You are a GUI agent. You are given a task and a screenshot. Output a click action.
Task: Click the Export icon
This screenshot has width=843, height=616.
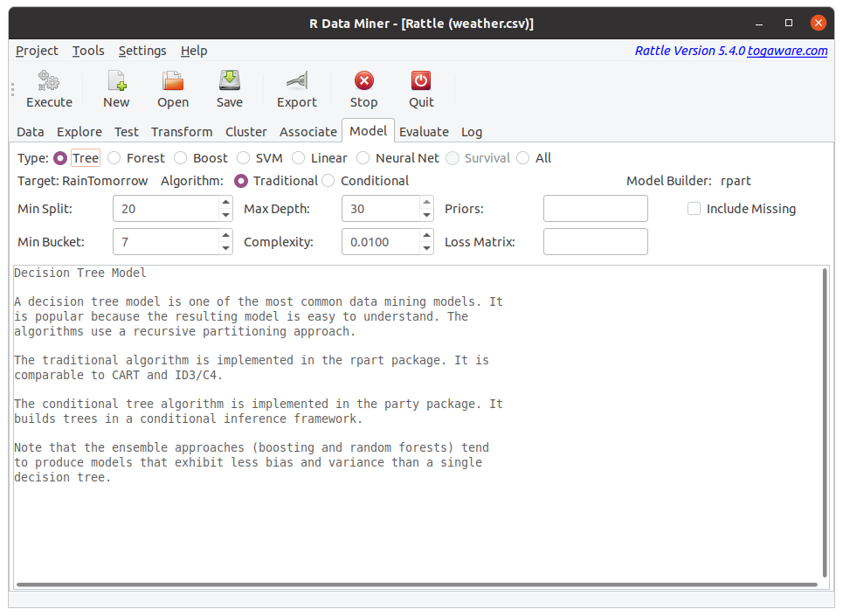click(297, 80)
